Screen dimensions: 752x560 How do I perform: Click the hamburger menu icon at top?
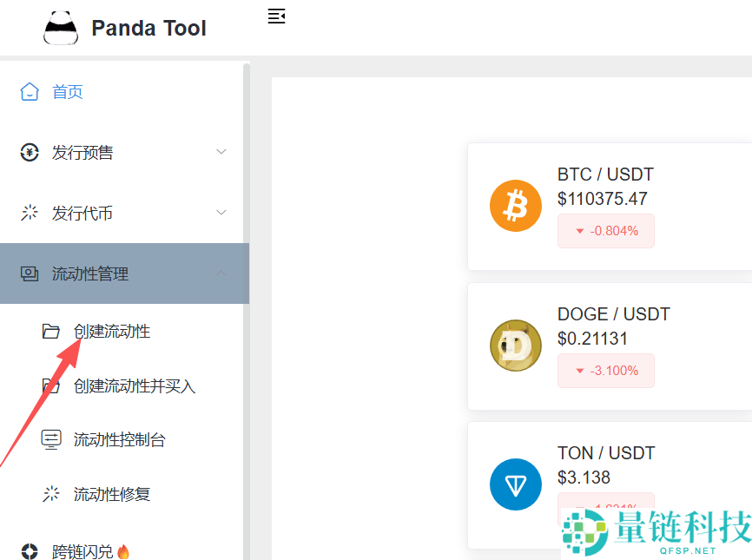[x=276, y=16]
